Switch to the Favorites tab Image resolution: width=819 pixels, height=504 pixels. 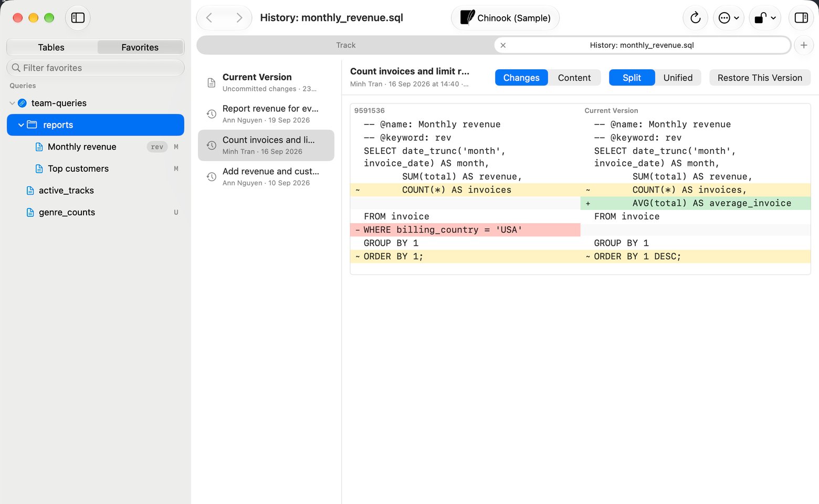(x=140, y=47)
